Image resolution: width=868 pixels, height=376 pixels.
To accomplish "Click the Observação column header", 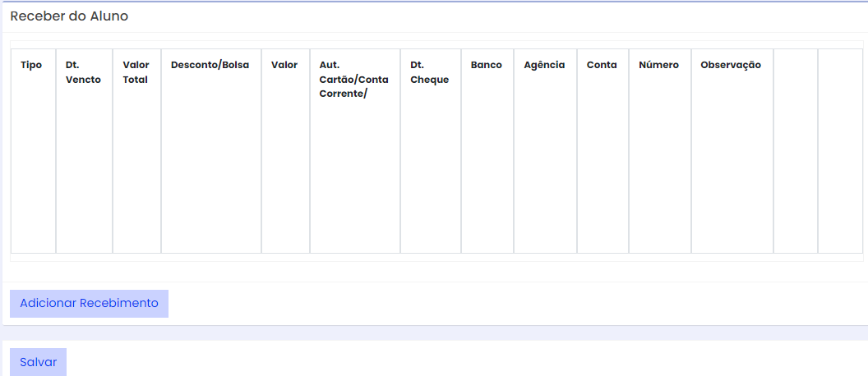I will pos(731,65).
